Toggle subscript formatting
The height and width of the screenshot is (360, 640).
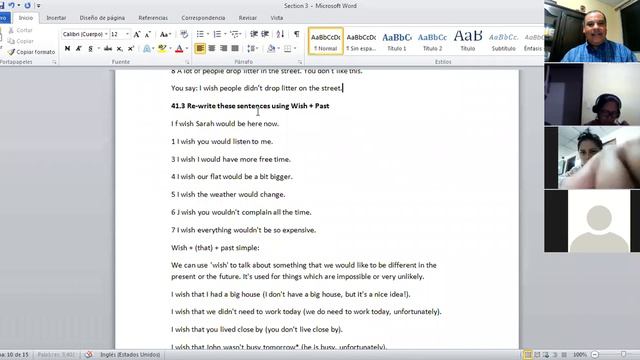[x=120, y=49]
